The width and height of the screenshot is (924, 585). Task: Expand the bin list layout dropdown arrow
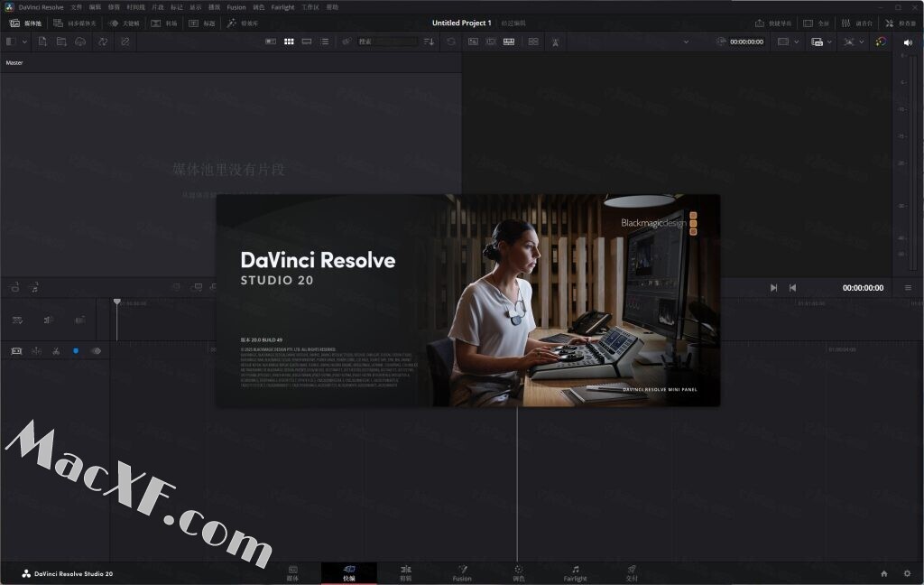click(24, 42)
